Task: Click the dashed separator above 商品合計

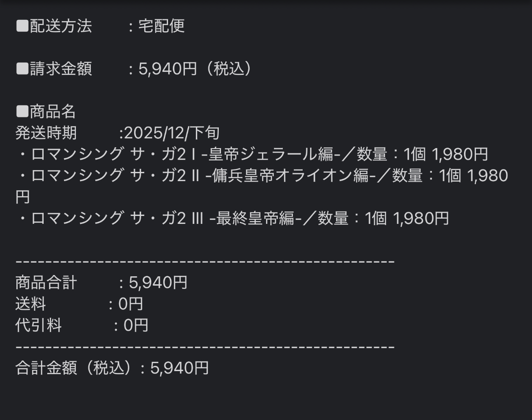Action: 205,262
